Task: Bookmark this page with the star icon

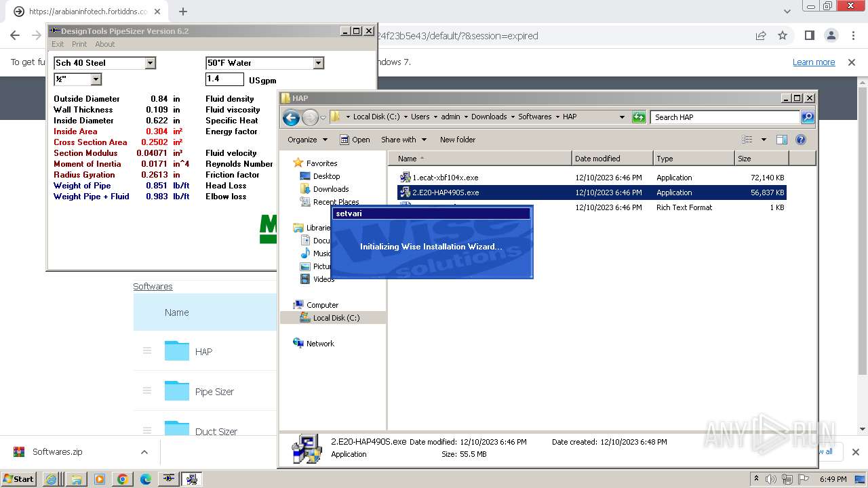Action: (x=783, y=36)
